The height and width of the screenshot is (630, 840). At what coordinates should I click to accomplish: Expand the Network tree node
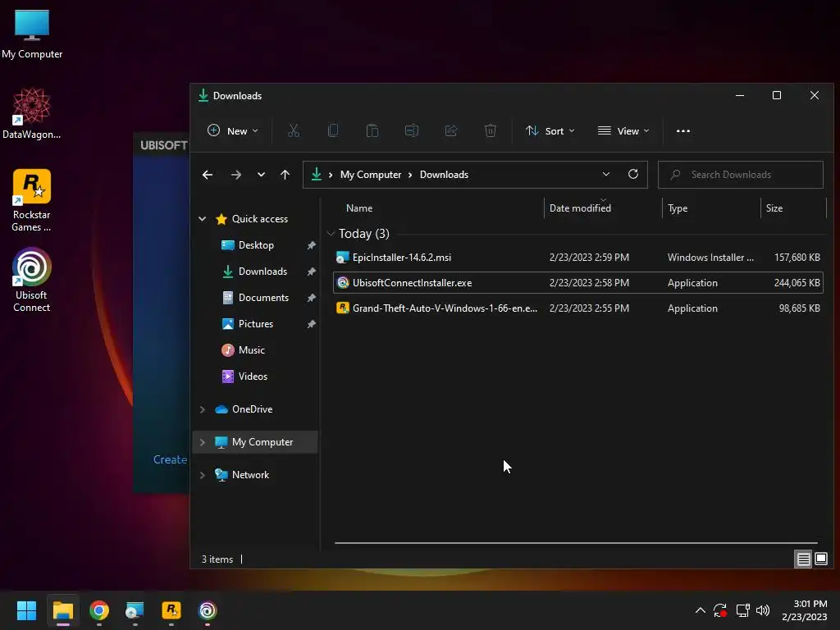pyautogui.click(x=203, y=475)
